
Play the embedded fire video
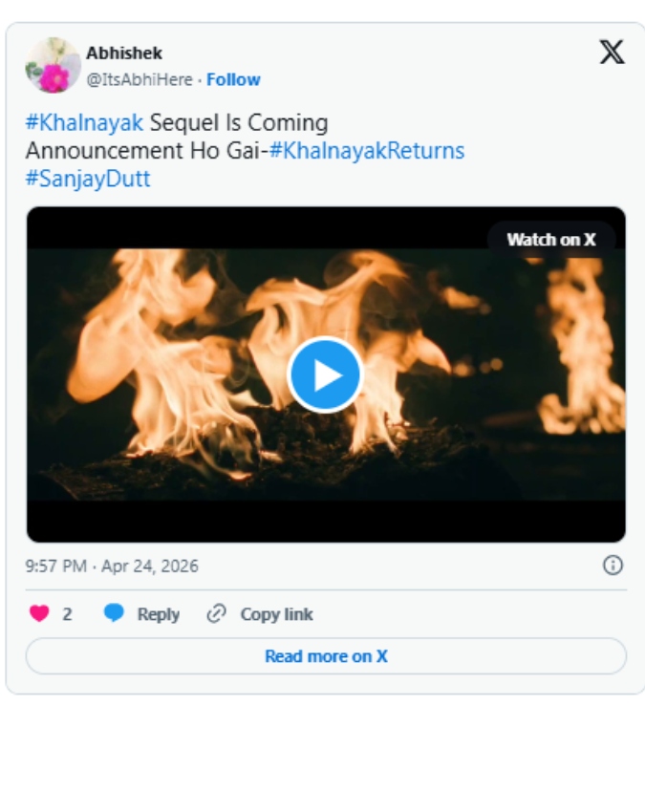point(325,374)
